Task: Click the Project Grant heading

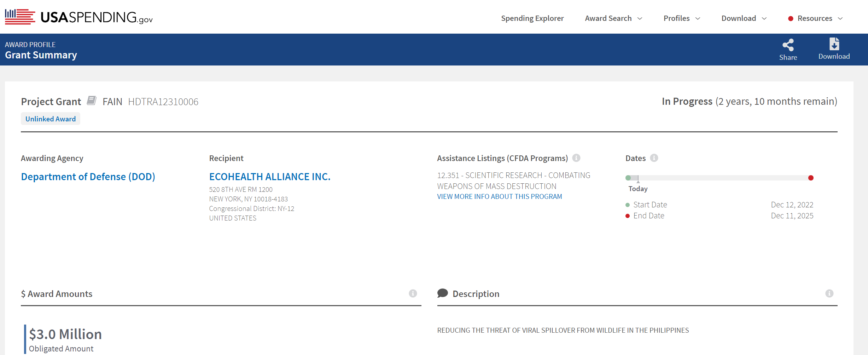Action: tap(51, 102)
